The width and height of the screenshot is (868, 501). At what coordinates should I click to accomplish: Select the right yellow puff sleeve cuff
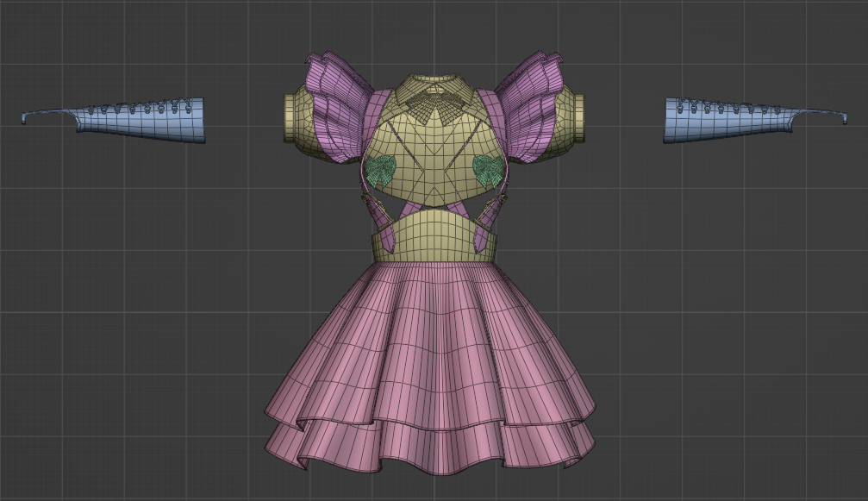pos(578,117)
